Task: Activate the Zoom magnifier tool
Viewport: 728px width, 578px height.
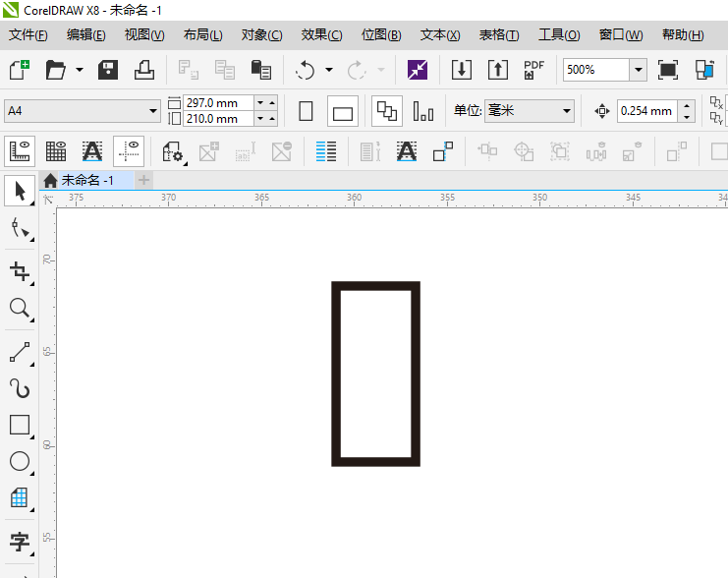Action: (19, 309)
